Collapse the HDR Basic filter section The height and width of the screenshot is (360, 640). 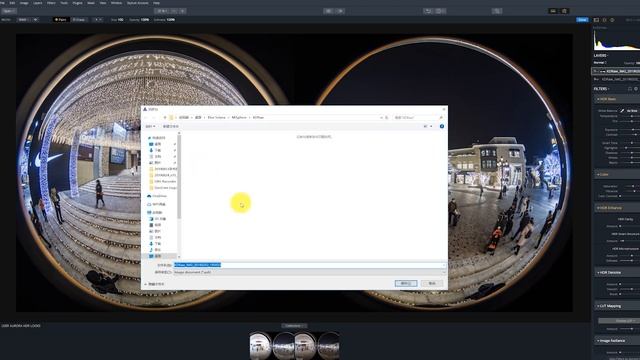598,99
